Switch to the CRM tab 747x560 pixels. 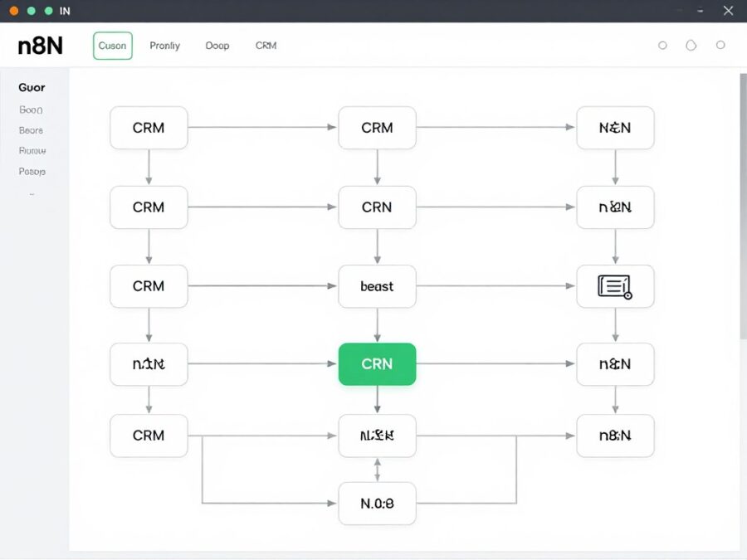[x=265, y=46]
